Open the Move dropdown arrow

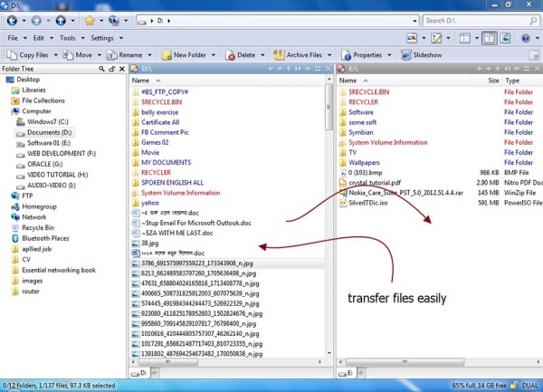pyautogui.click(x=99, y=55)
